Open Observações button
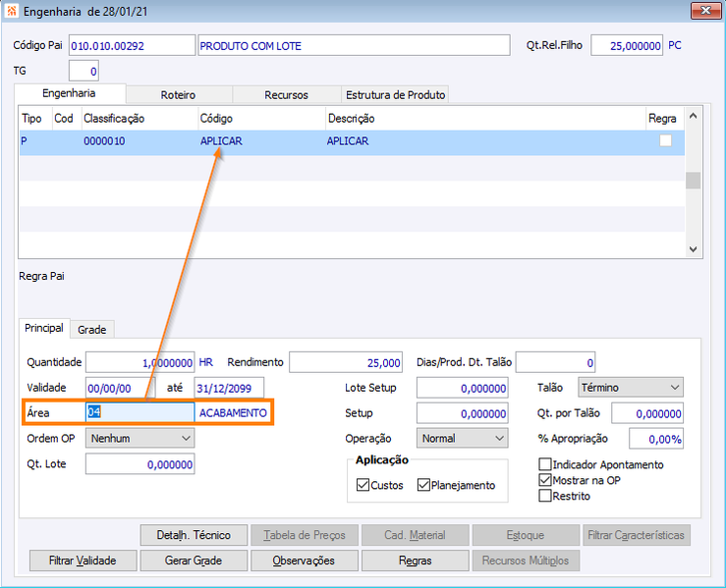This screenshot has width=726, height=588. pos(304,561)
